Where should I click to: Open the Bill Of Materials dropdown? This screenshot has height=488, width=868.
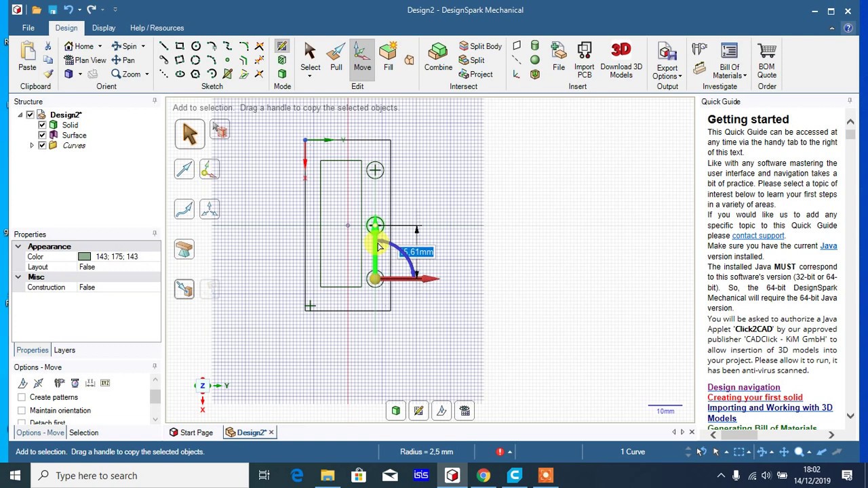coord(729,72)
